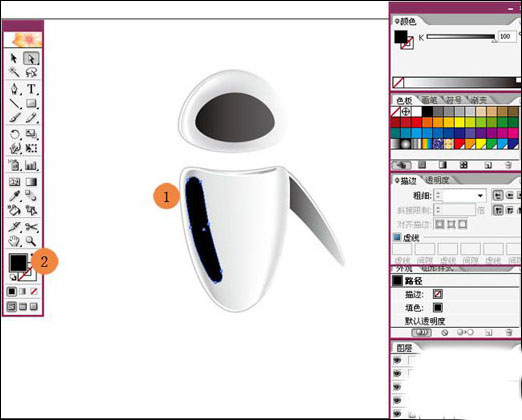Activate the Hand tool
522x420 pixels.
[x=14, y=241]
